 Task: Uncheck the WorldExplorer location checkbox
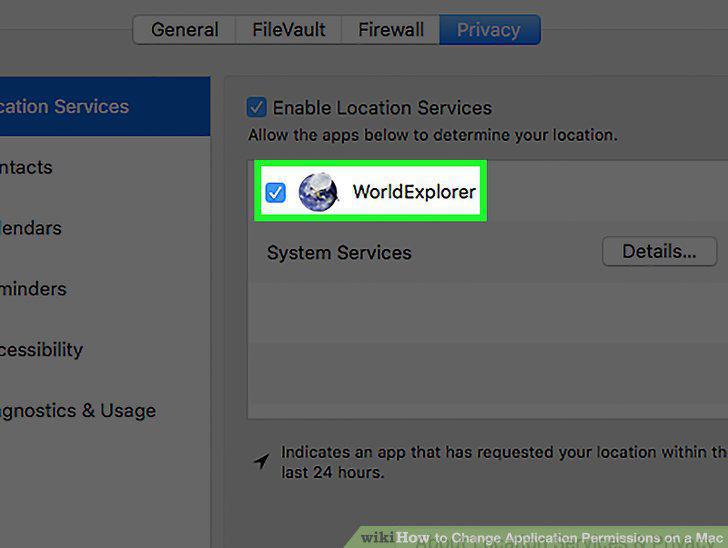[275, 192]
